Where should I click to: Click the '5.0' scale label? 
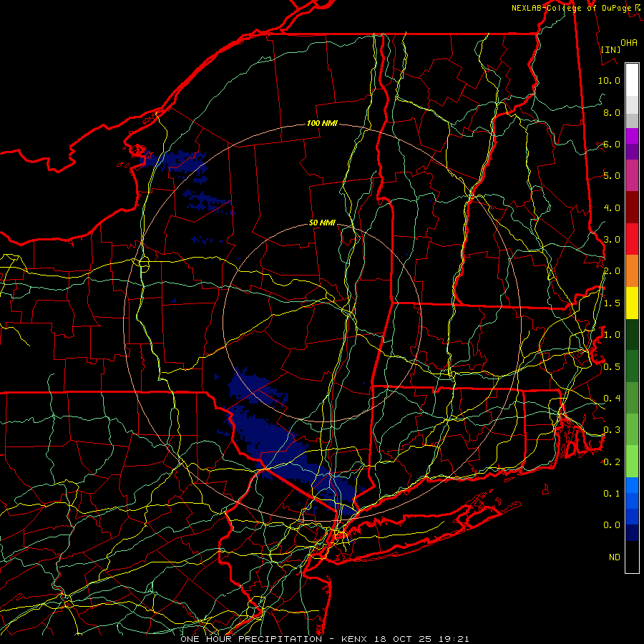click(x=612, y=176)
